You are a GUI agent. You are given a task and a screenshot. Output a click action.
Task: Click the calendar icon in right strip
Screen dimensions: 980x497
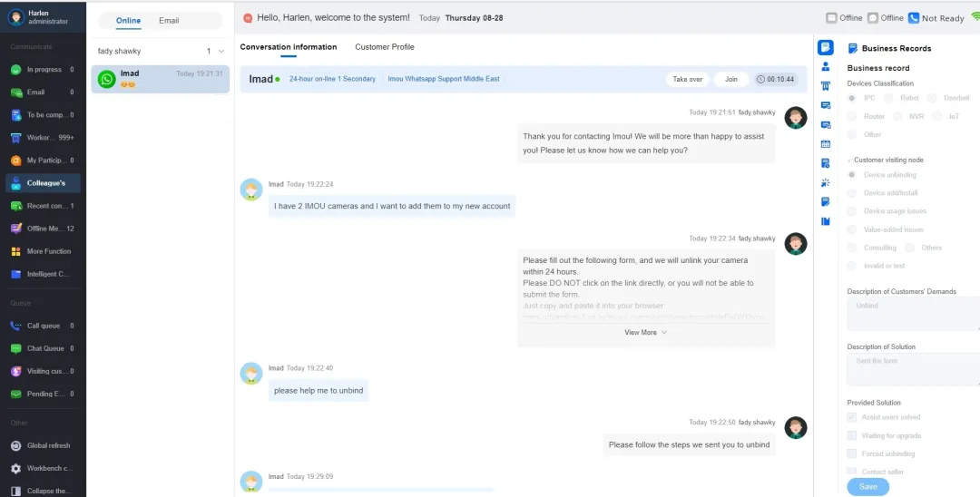[826, 143]
